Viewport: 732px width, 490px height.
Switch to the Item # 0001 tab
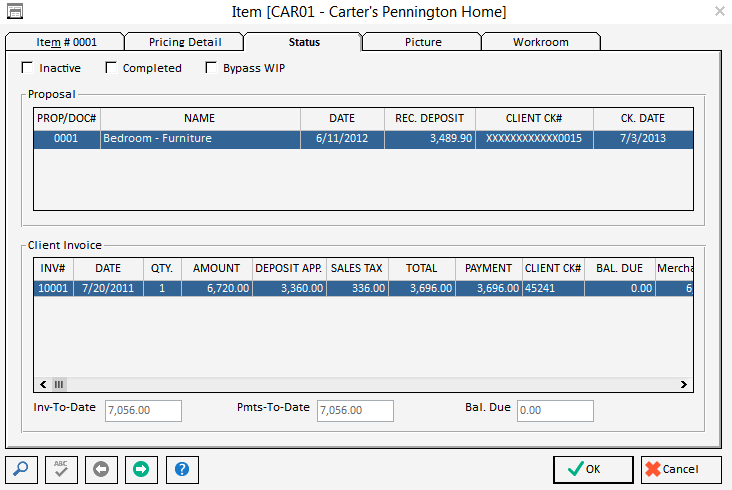click(65, 42)
